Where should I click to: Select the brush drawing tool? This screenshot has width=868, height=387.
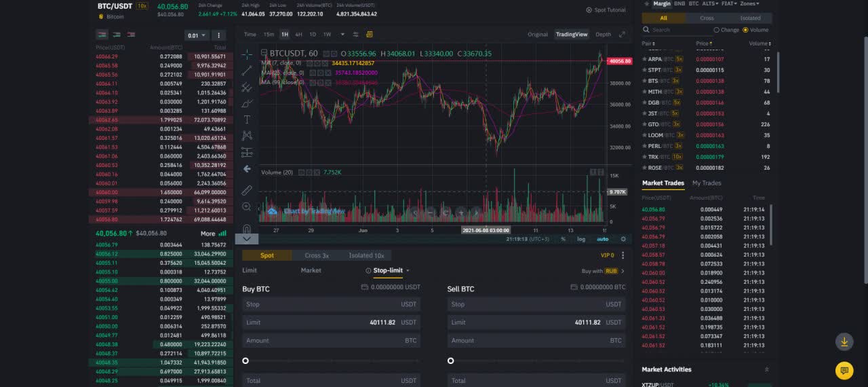point(247,103)
